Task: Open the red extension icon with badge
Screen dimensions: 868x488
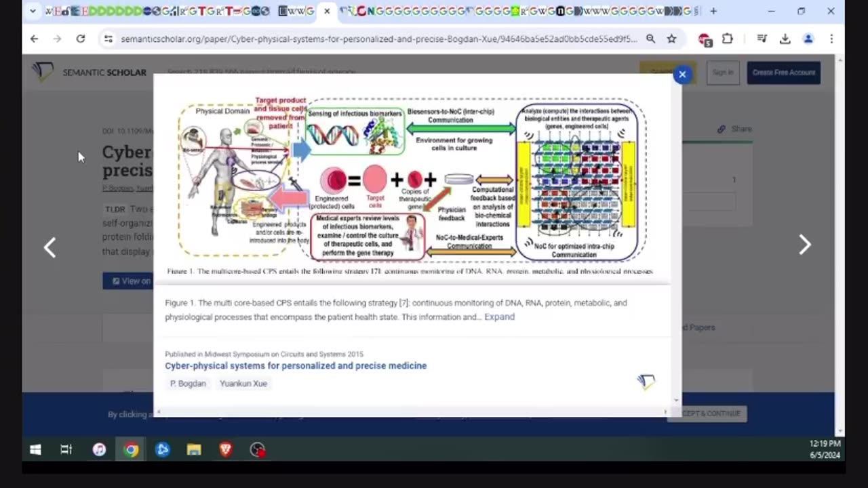Action: pyautogui.click(x=705, y=39)
